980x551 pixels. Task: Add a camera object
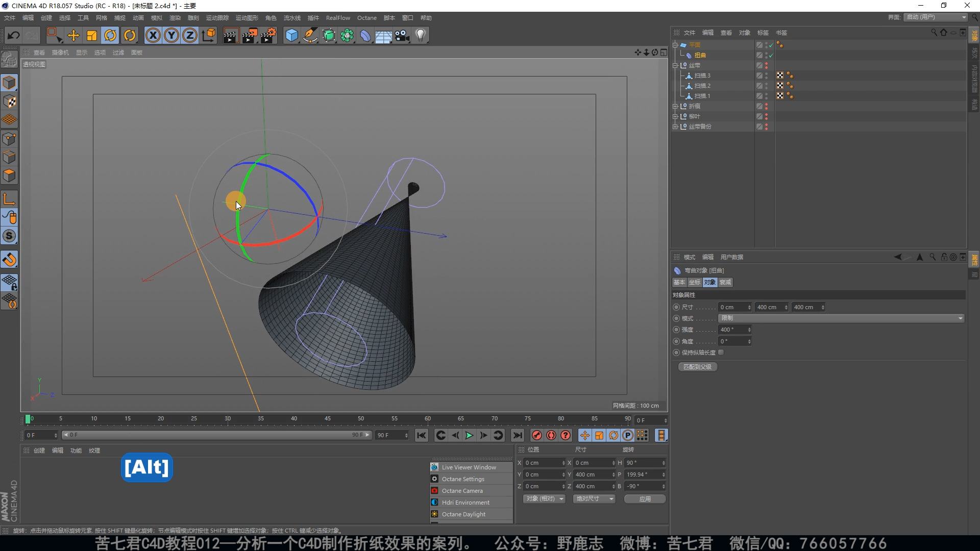[402, 35]
